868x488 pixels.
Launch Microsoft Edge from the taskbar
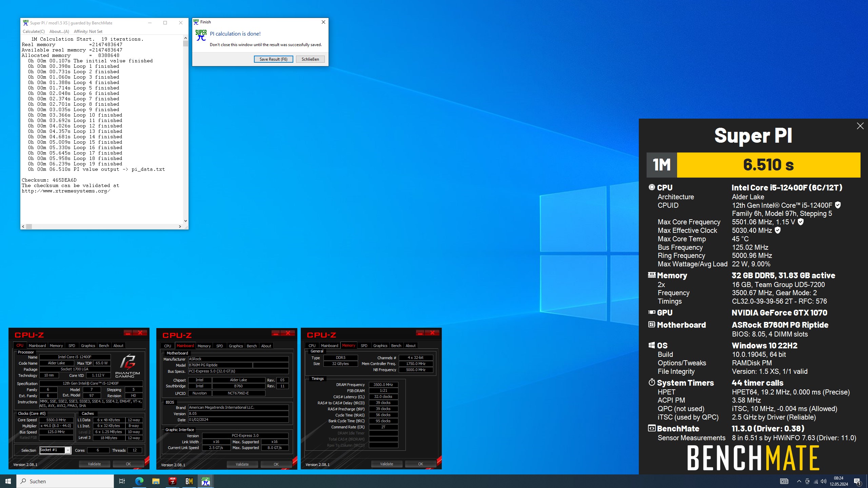(139, 481)
